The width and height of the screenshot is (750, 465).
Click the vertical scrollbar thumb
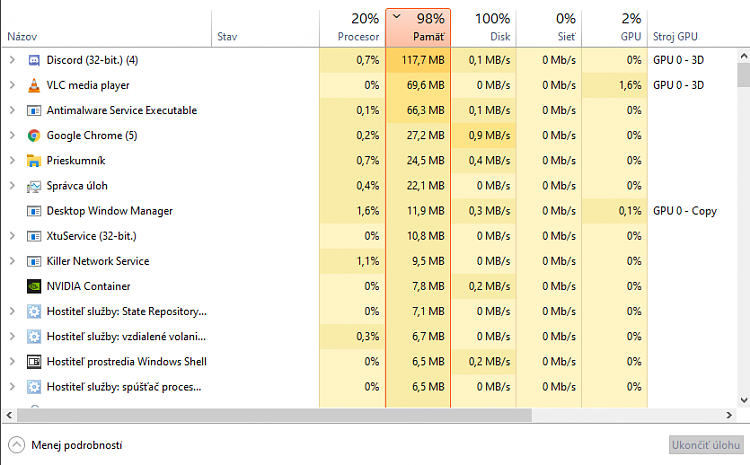[x=743, y=75]
